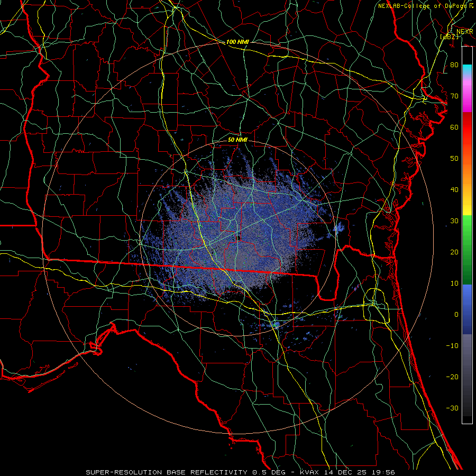Click the blue segment of the color bar
Screen dimensions: 476x476
coord(467,309)
